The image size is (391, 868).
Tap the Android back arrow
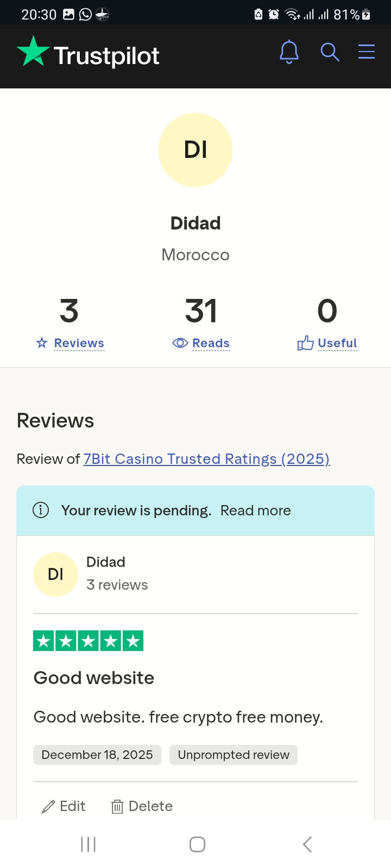pos(307,844)
